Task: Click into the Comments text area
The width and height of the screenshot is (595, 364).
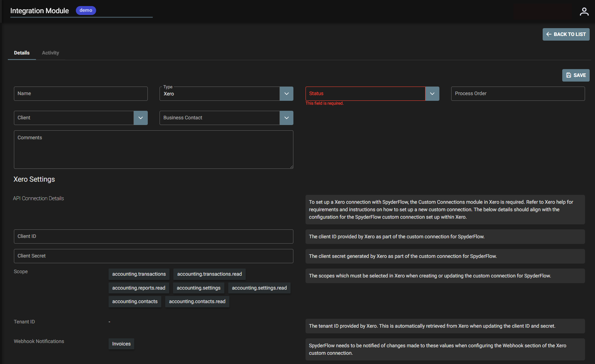Action: [153, 150]
